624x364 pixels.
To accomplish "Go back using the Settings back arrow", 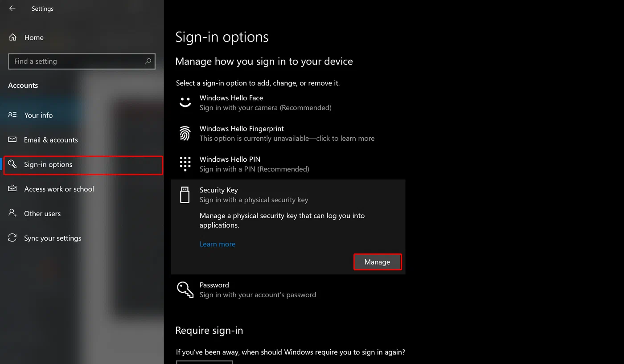I will coord(12,8).
